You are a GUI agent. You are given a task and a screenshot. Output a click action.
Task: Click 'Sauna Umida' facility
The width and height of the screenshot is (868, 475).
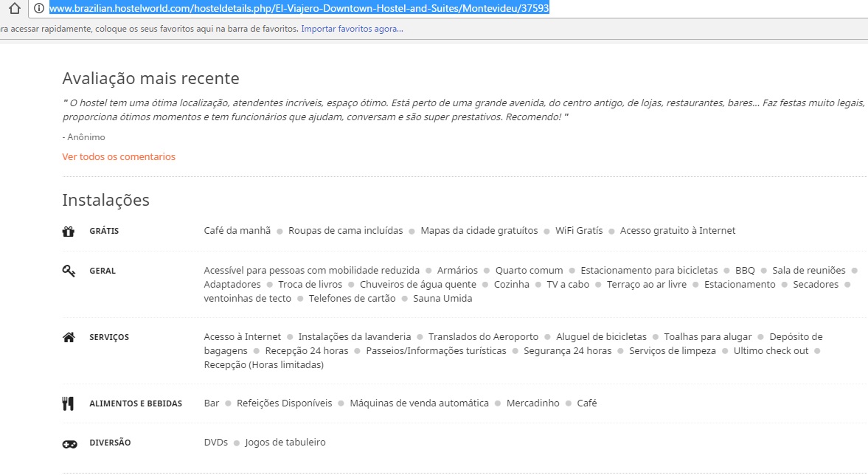click(x=443, y=298)
